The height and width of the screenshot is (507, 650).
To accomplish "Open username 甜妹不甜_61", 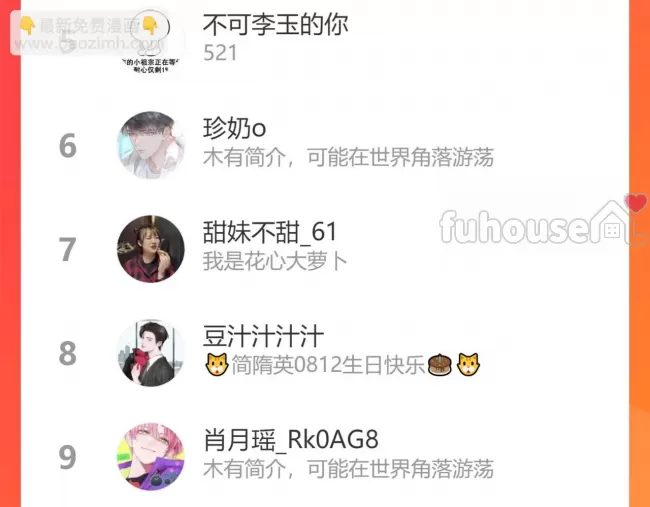I will click(269, 232).
